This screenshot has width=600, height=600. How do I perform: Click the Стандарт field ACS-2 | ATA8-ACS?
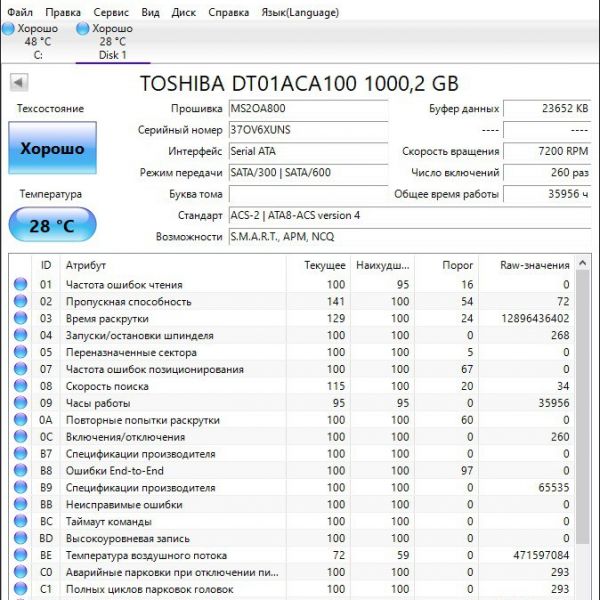click(x=410, y=215)
